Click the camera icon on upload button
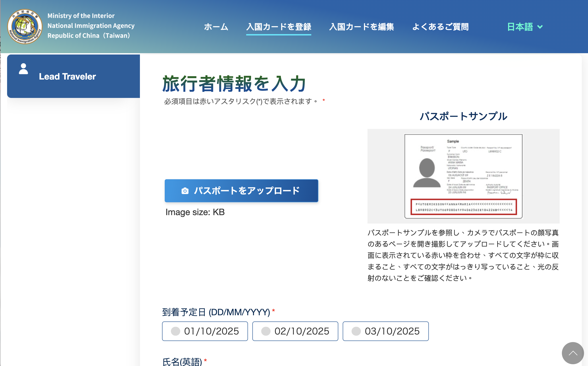This screenshot has height=366, width=588. click(185, 191)
